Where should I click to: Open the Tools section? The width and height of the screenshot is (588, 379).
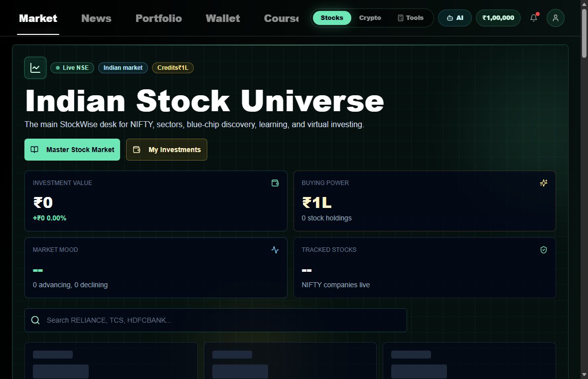[x=411, y=18]
